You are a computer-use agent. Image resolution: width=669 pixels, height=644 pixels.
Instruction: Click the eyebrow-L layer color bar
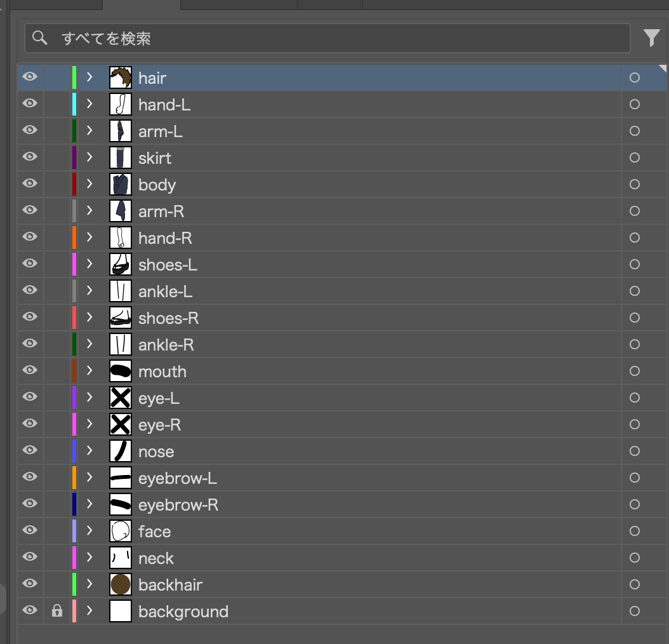click(74, 477)
